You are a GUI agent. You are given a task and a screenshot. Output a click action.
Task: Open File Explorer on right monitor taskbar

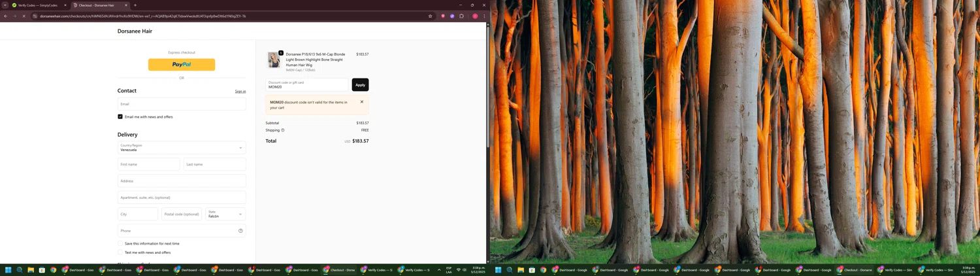[521, 269]
